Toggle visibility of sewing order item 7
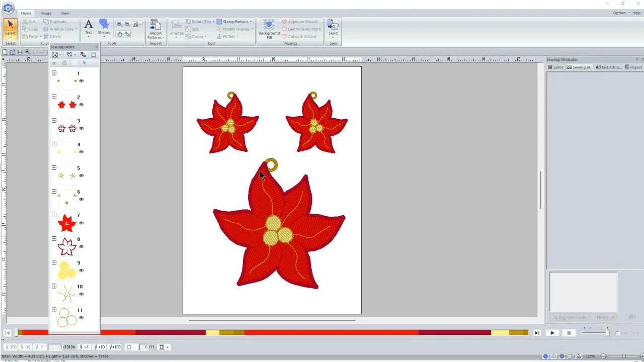This screenshot has width=644, height=362. (x=81, y=223)
